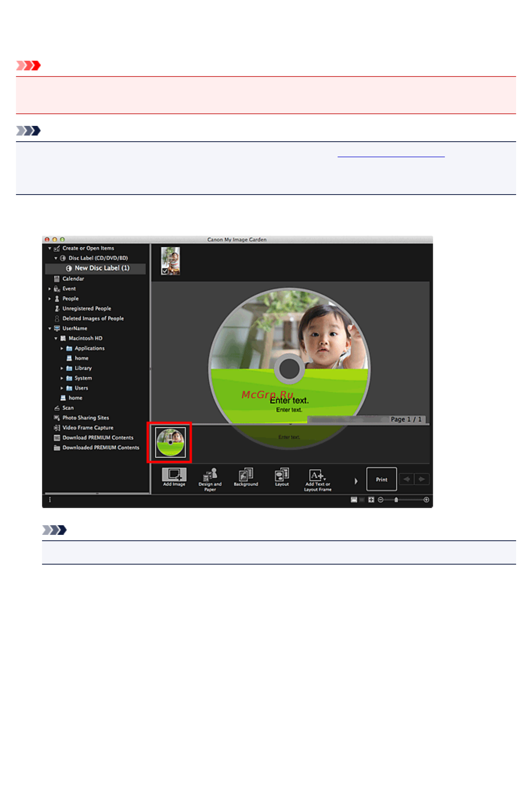Go to previous page arrow button
The width and height of the screenshot is (532, 789).
point(406,479)
